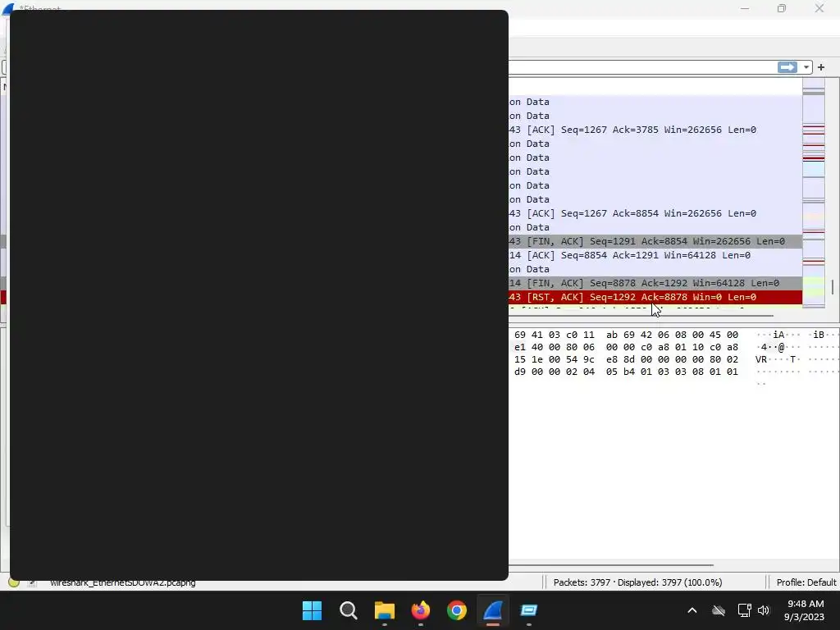Add a filter button with the plus icon
The image size is (840, 630).
820,67
